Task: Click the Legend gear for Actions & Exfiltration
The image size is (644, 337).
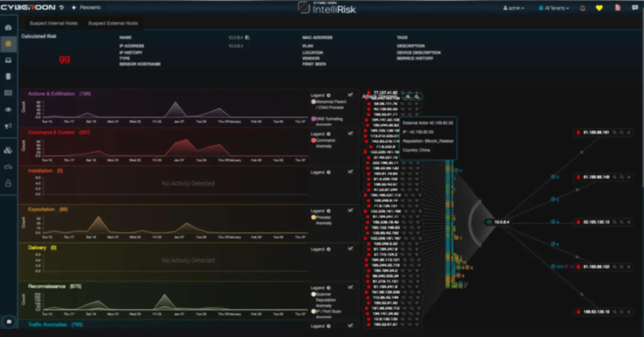Action: (329, 95)
